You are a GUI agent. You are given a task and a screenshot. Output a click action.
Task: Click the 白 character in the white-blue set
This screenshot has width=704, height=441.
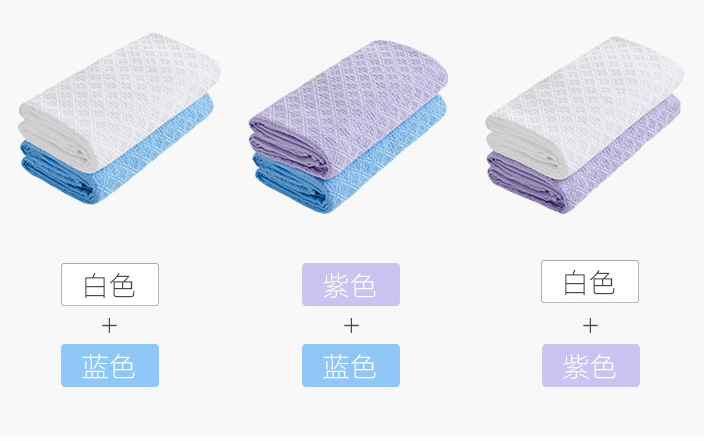pos(95,286)
